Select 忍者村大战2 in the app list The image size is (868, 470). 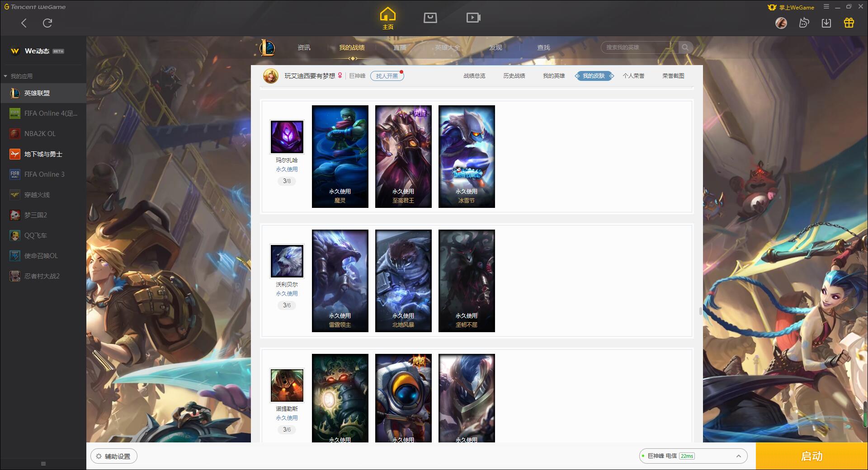point(43,276)
